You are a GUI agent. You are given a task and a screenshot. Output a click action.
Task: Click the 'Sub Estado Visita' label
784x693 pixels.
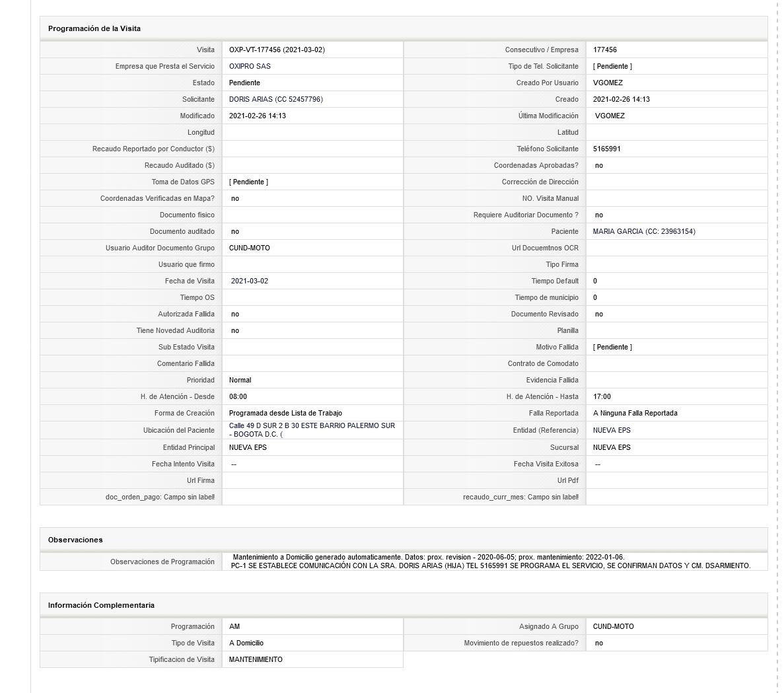pos(186,347)
